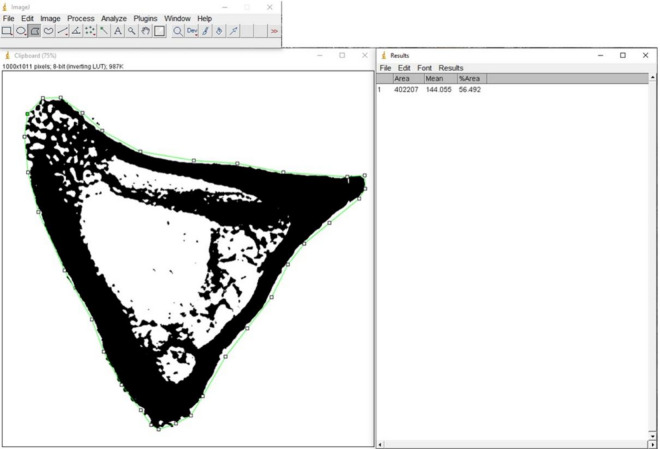Select the Straight line tool

(x=62, y=31)
